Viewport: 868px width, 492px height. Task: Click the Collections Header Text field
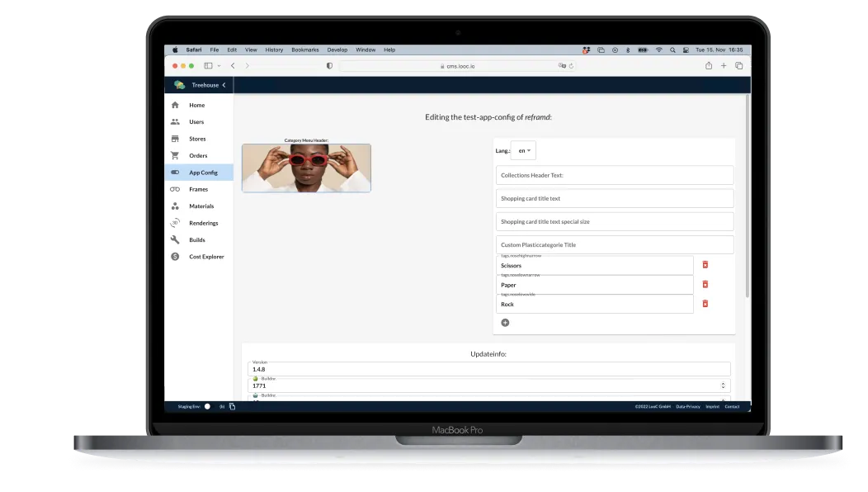(615, 175)
